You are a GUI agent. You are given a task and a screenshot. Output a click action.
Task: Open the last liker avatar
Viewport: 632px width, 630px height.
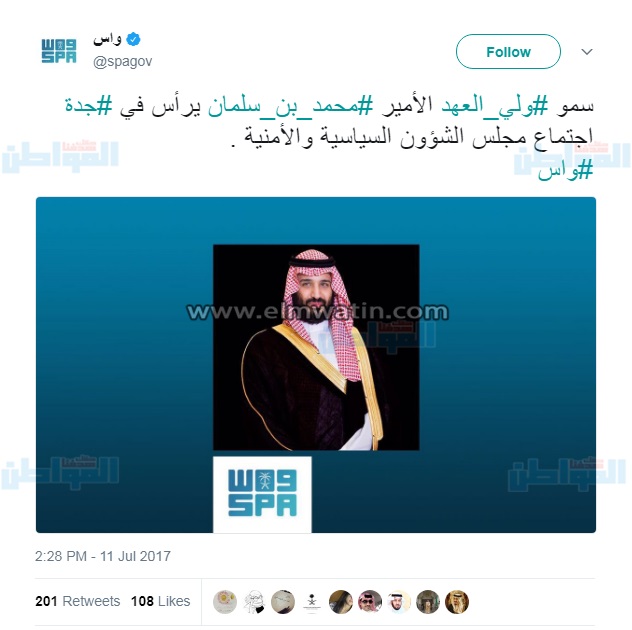point(457,602)
